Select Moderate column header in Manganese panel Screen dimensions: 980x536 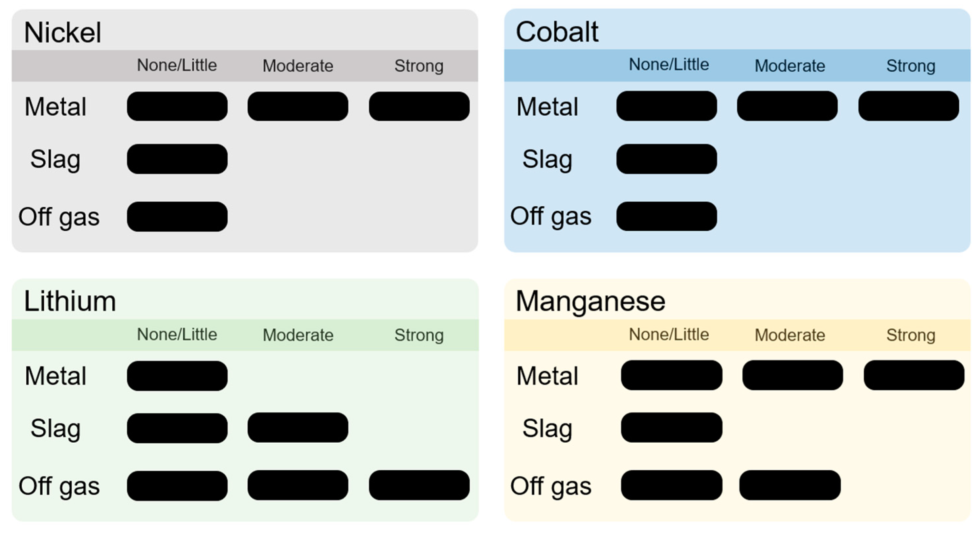(790, 335)
